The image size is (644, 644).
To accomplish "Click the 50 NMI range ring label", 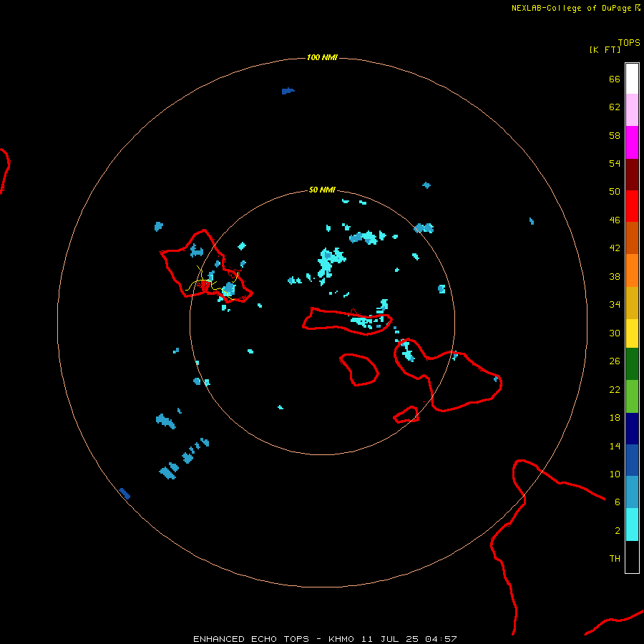I will point(322,190).
